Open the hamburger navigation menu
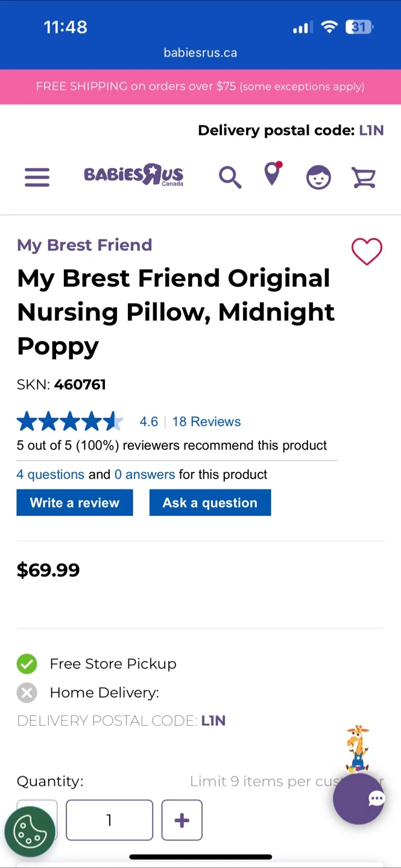 (x=37, y=177)
